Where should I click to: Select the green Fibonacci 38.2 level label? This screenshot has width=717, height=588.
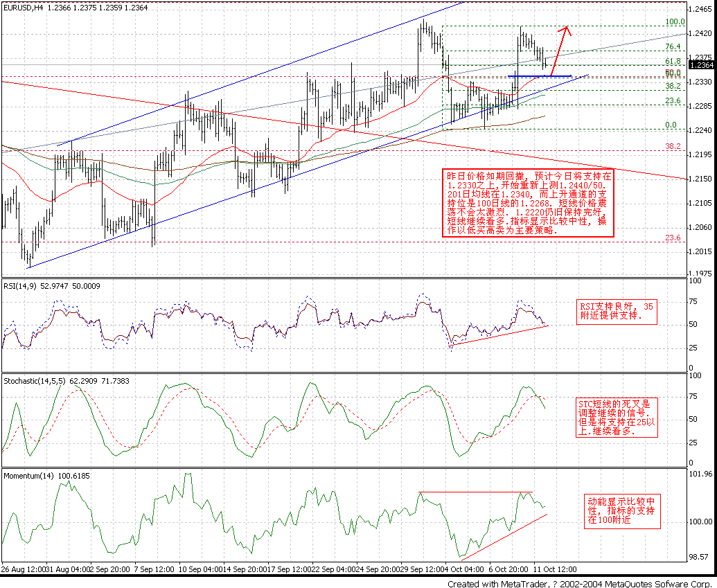(673, 86)
